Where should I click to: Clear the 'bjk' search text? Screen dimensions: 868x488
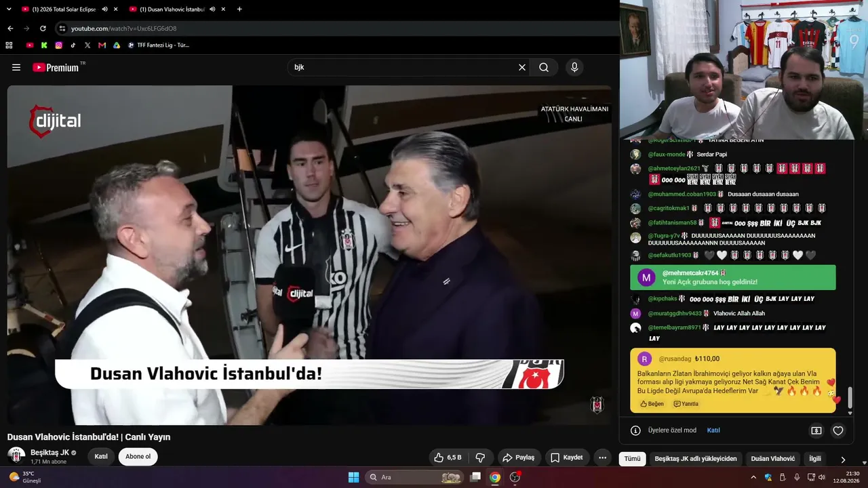[x=522, y=67]
